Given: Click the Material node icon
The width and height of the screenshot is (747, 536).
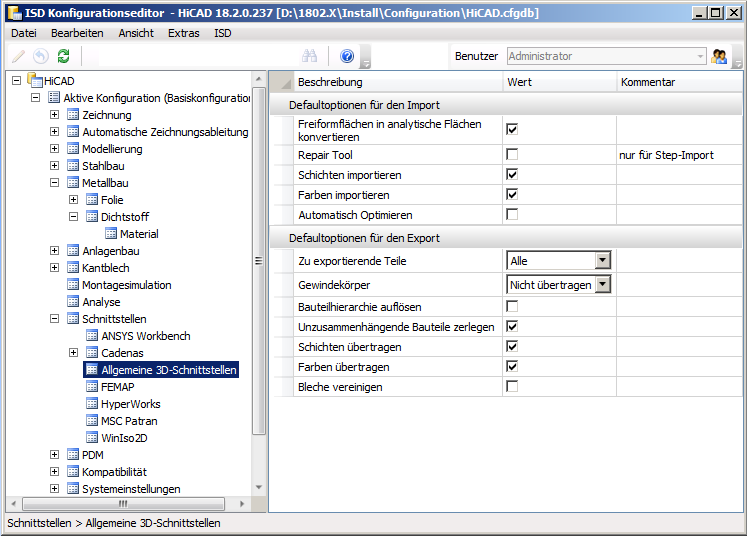Looking at the screenshot, I should pos(111,234).
